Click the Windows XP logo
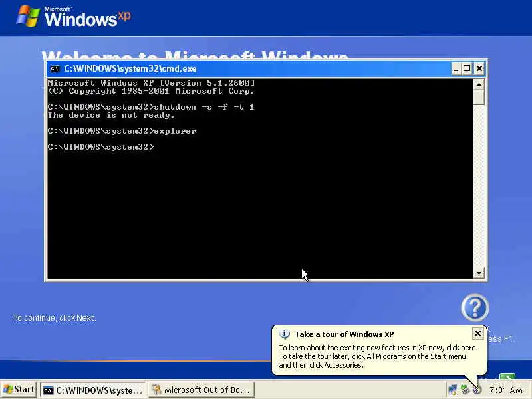The image size is (532, 399). click(73, 17)
